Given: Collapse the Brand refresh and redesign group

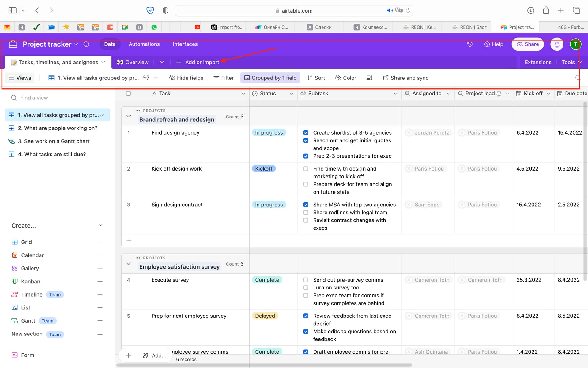Looking at the screenshot, I should click(129, 117).
